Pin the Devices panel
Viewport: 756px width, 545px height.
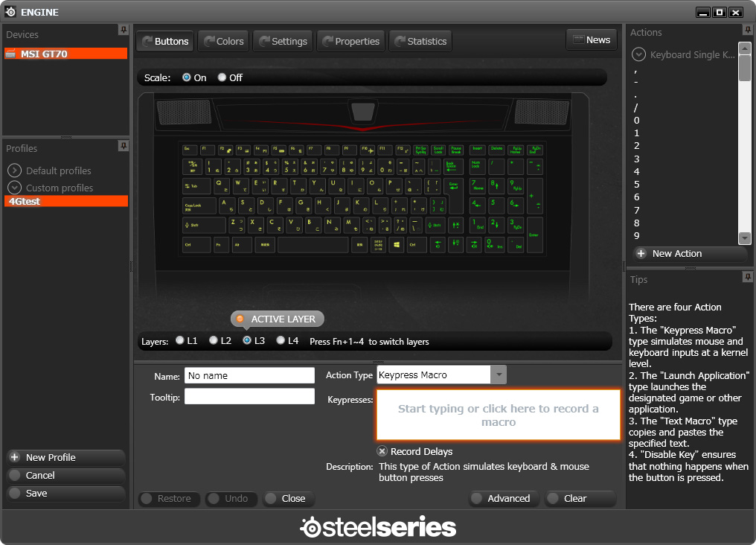pos(124,30)
